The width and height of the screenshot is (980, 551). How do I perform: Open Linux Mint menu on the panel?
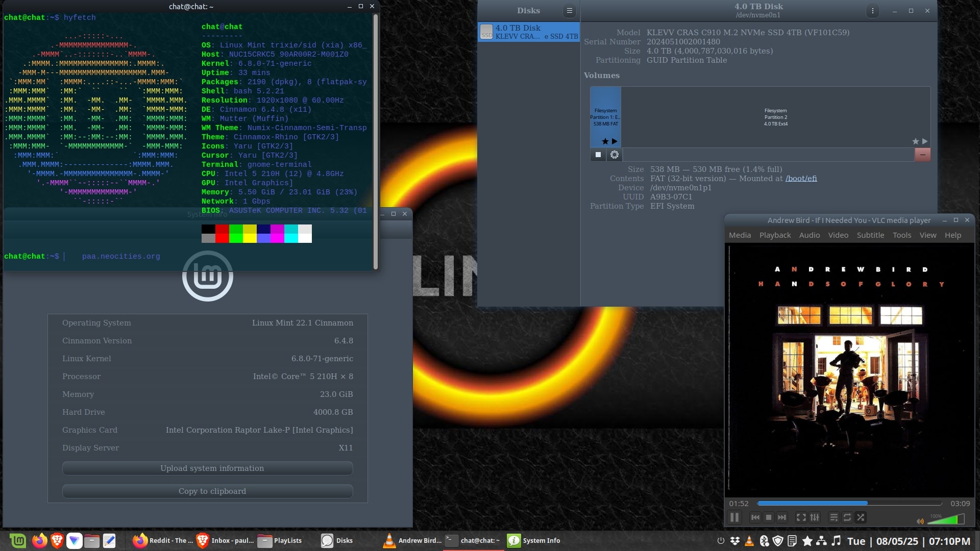[18, 540]
